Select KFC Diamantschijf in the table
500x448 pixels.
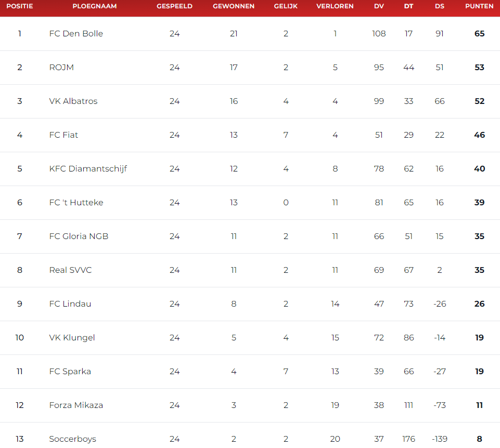click(88, 169)
